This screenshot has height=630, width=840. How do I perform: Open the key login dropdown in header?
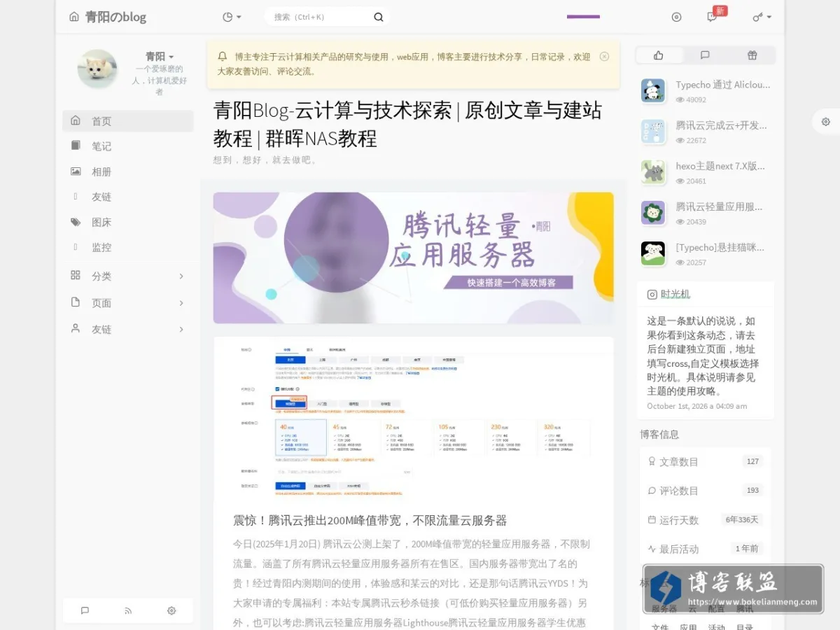pos(762,17)
